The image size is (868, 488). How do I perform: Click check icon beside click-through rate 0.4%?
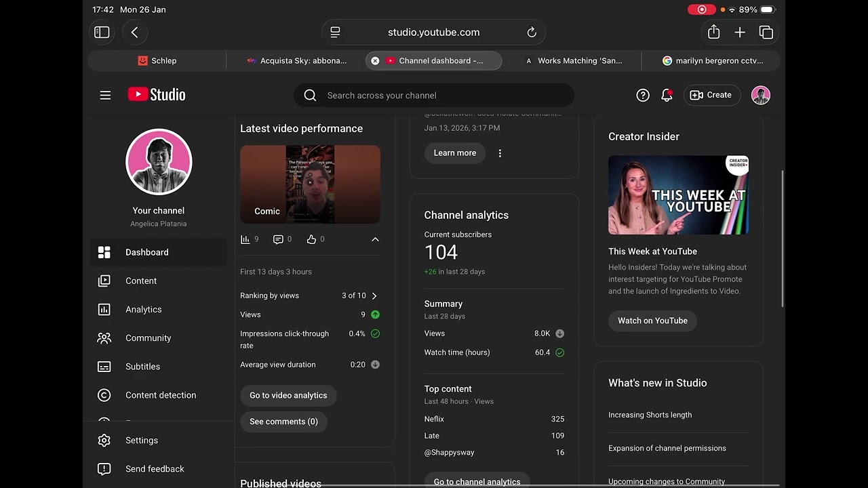[375, 333]
